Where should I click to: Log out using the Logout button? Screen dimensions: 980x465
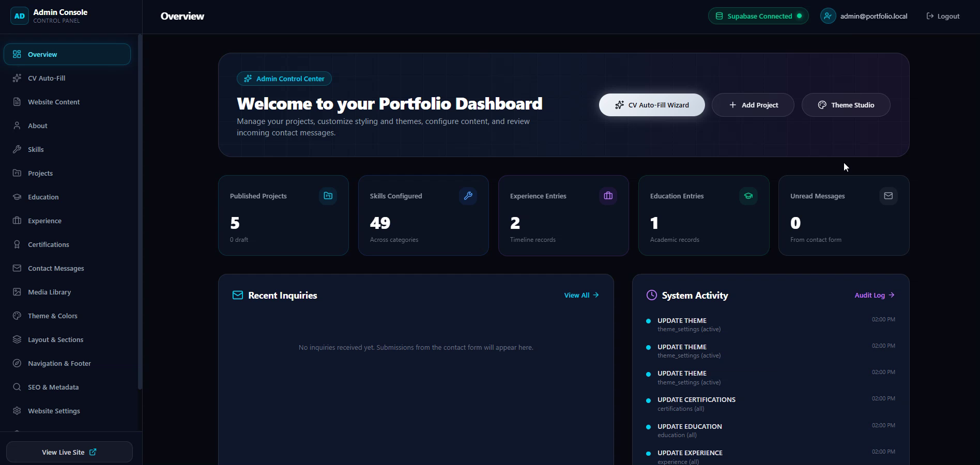(943, 16)
